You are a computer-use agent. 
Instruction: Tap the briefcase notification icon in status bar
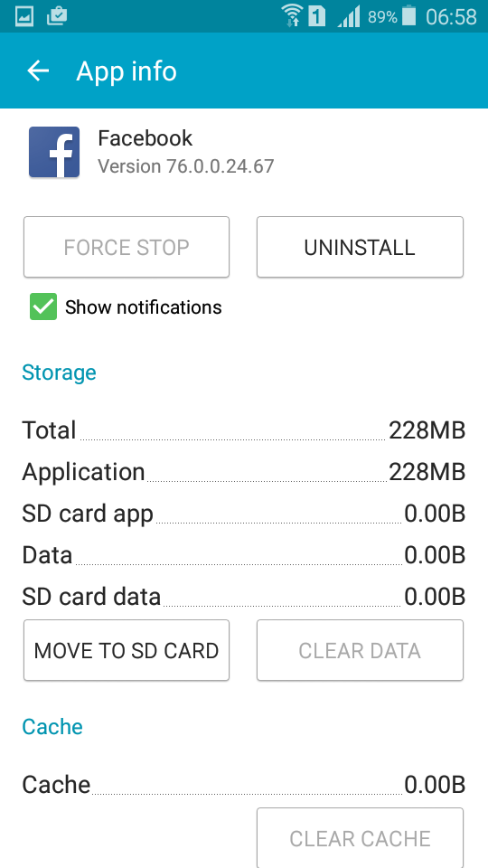(x=57, y=16)
